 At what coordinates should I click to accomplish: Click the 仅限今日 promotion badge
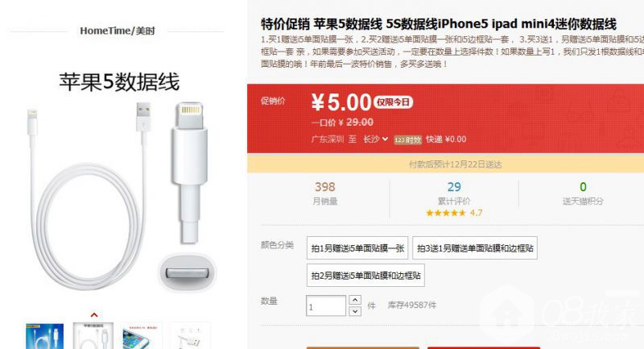[x=393, y=102]
